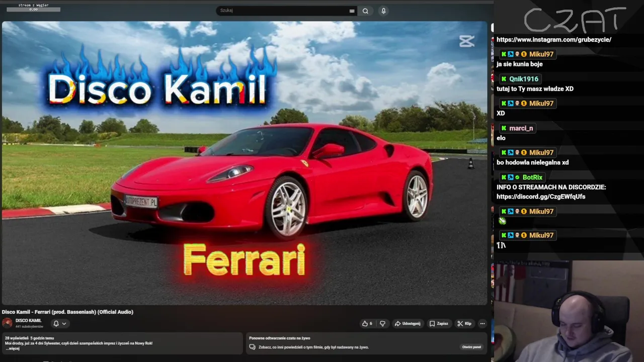This screenshot has width=644, height=362.
Task: Click the '28 wyświetleń 5 godzin temu' text
Action: pos(29,338)
